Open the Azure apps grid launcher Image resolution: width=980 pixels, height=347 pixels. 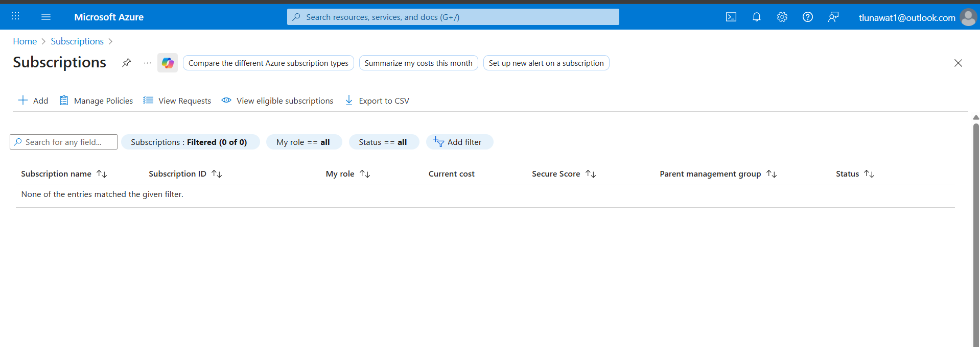coord(15,16)
